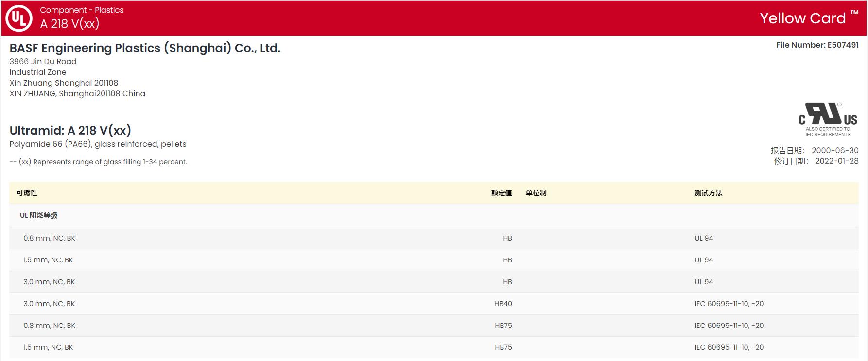The width and height of the screenshot is (868, 361).
Task: Click 'IEC 60695-11-10, -20' in the HB40 row
Action: click(x=729, y=304)
